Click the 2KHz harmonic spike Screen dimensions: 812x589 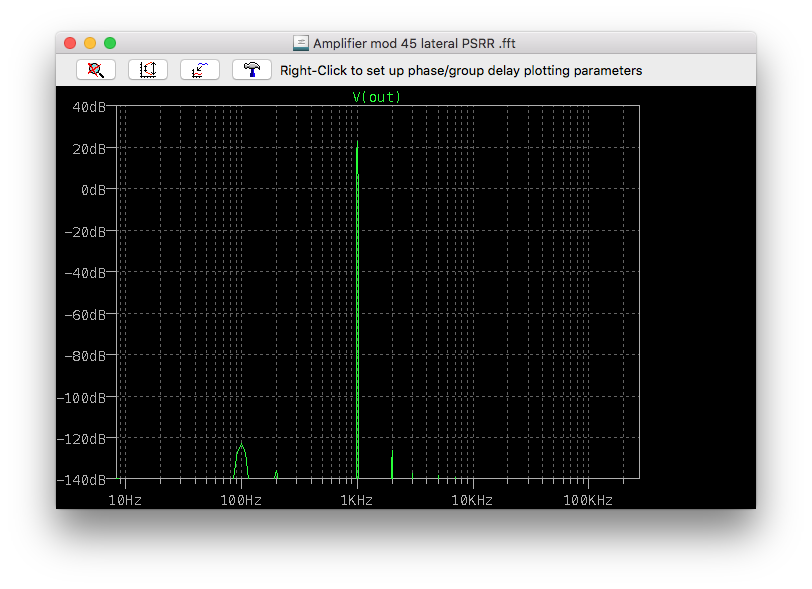click(x=392, y=465)
